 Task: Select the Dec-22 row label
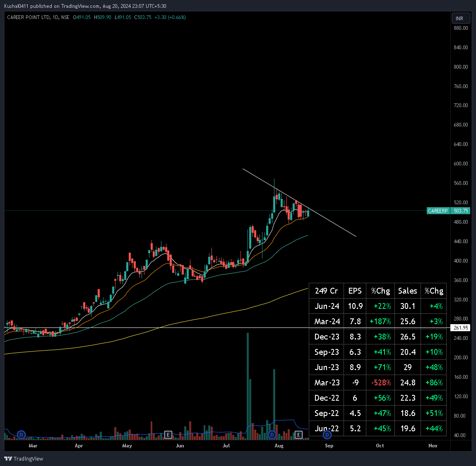coord(327,398)
